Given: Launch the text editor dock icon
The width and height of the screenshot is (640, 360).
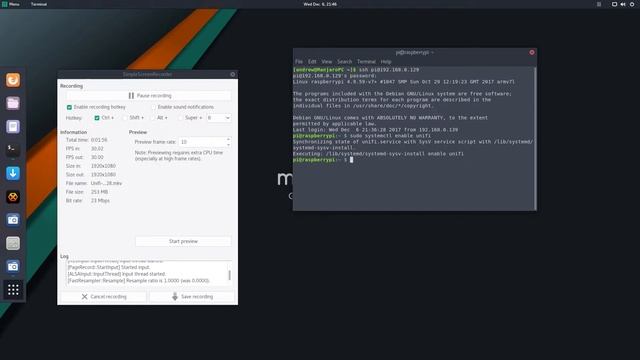Looking at the screenshot, I should (13, 127).
